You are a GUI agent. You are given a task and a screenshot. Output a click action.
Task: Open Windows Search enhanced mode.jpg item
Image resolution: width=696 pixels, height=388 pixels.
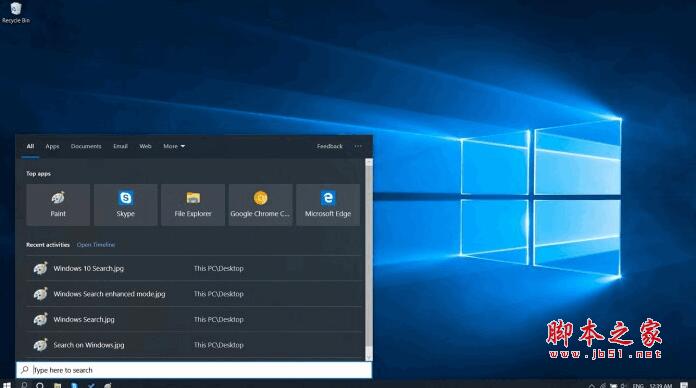click(194, 294)
